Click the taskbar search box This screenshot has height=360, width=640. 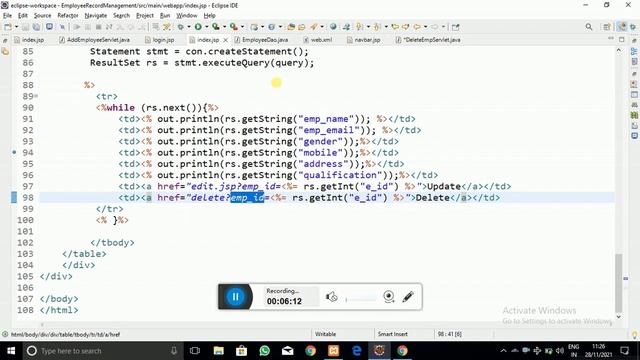click(102, 351)
